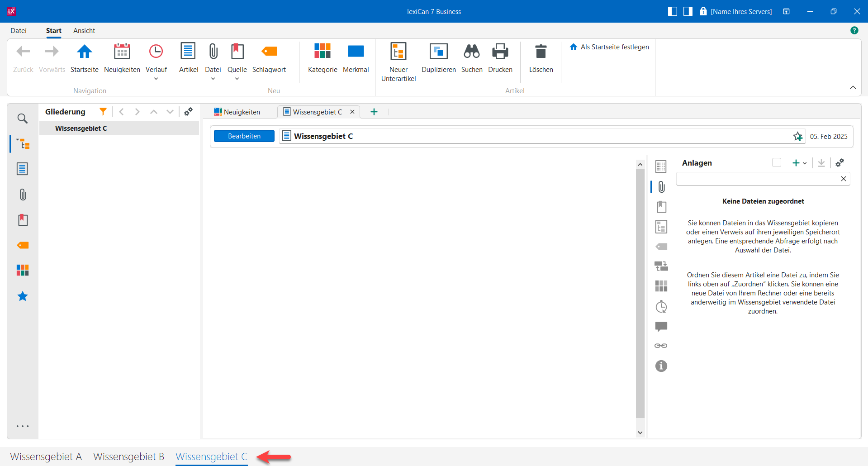Open Neuigkeiten calendar in ribbon
The image size is (868, 466).
pos(122,52)
